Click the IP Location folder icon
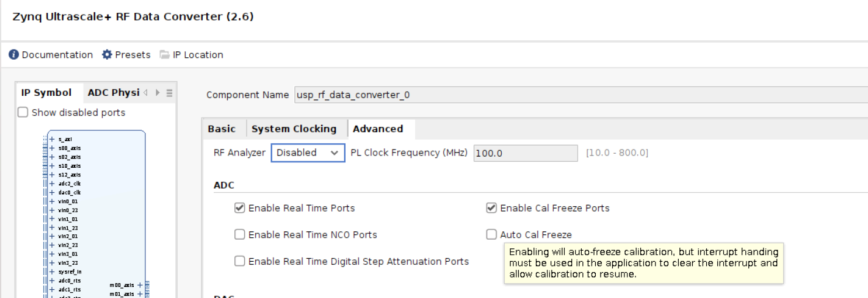 (165, 54)
